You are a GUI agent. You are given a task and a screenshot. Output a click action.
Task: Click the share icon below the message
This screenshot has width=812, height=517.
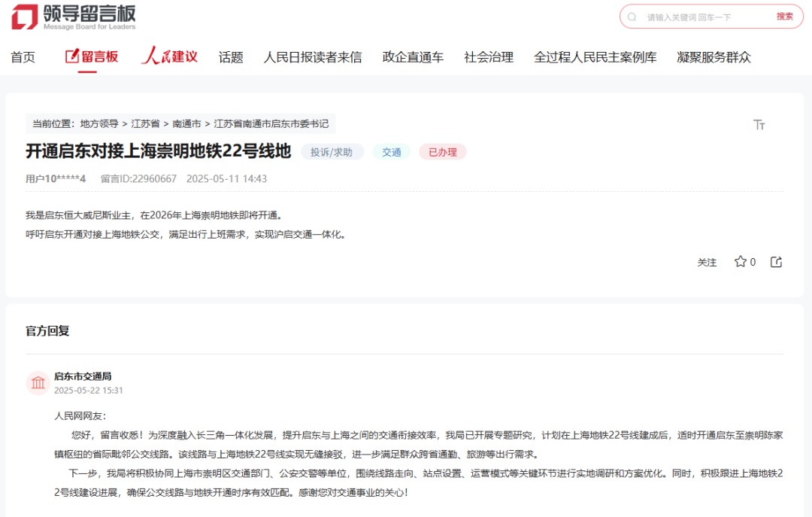coord(776,262)
